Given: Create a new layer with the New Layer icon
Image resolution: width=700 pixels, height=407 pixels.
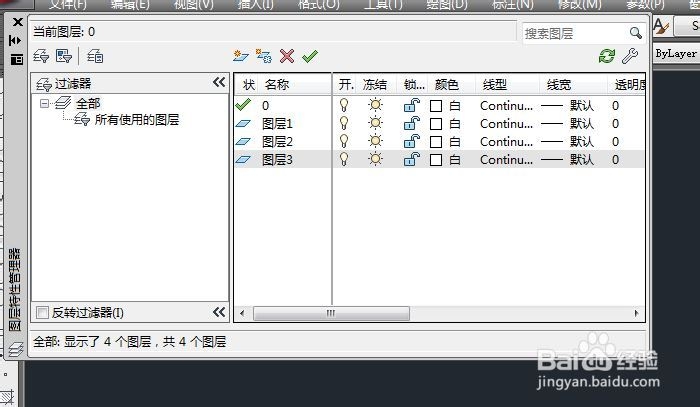Looking at the screenshot, I should click(241, 56).
